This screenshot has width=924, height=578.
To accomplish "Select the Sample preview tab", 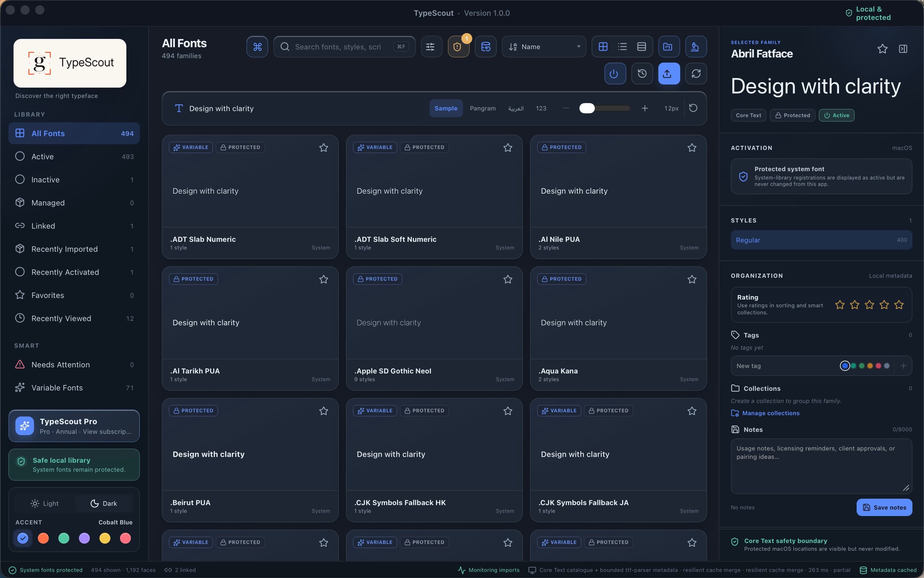I will point(446,108).
